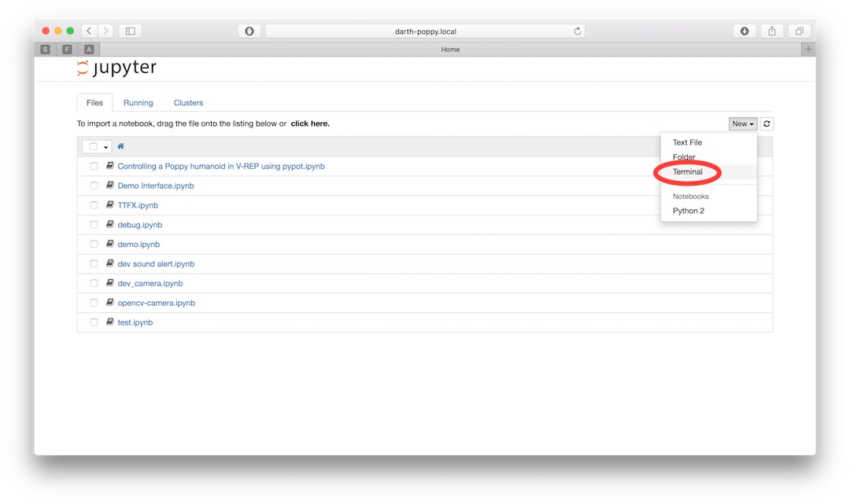The image size is (850, 504).
Task: Go back with Safari's back arrow
Action: click(90, 31)
